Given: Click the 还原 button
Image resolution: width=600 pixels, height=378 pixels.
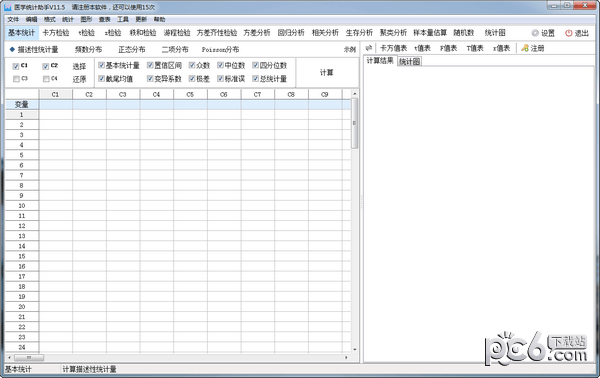Looking at the screenshot, I should [79, 79].
